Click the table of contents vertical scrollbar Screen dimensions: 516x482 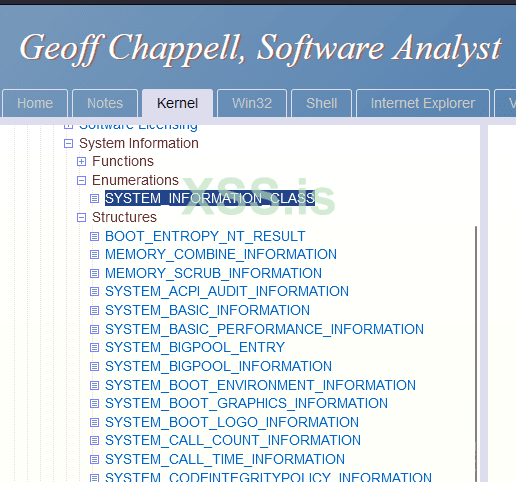pyautogui.click(x=476, y=353)
